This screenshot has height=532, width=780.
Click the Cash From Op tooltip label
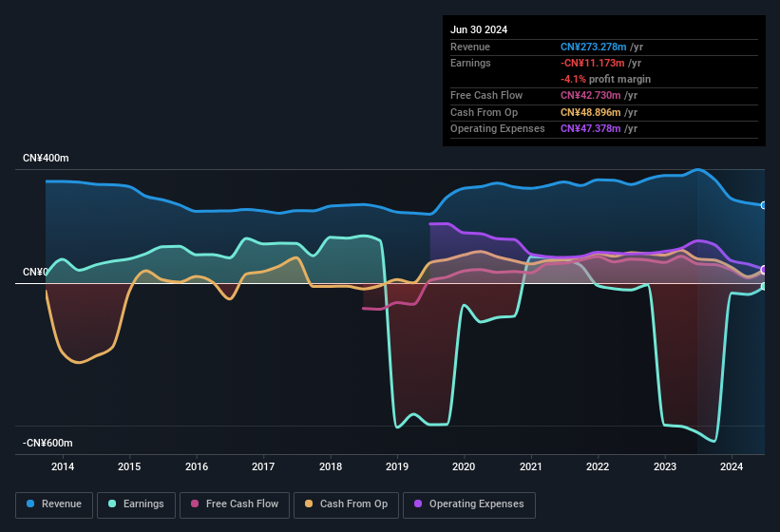(x=484, y=112)
